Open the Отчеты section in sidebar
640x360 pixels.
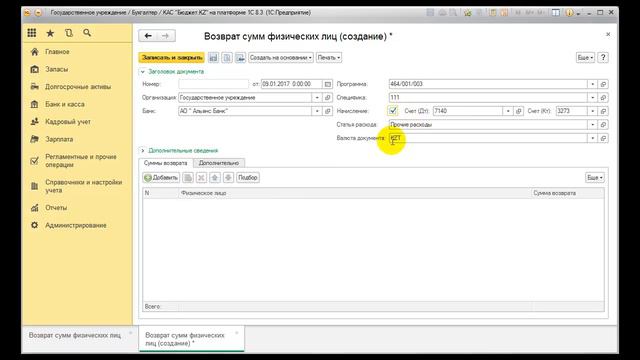pyautogui.click(x=56, y=208)
